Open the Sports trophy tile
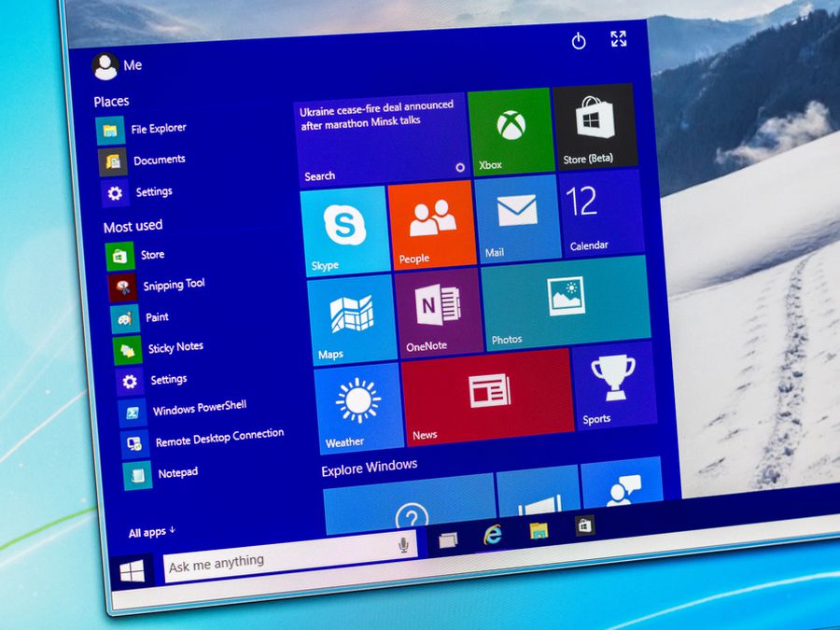The height and width of the screenshot is (630, 840). tap(613, 385)
